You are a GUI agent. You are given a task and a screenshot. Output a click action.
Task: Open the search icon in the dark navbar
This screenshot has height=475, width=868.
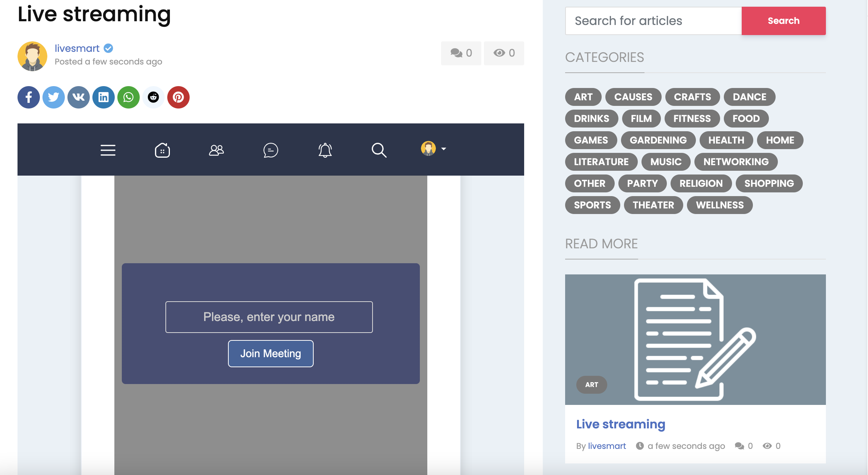click(379, 150)
